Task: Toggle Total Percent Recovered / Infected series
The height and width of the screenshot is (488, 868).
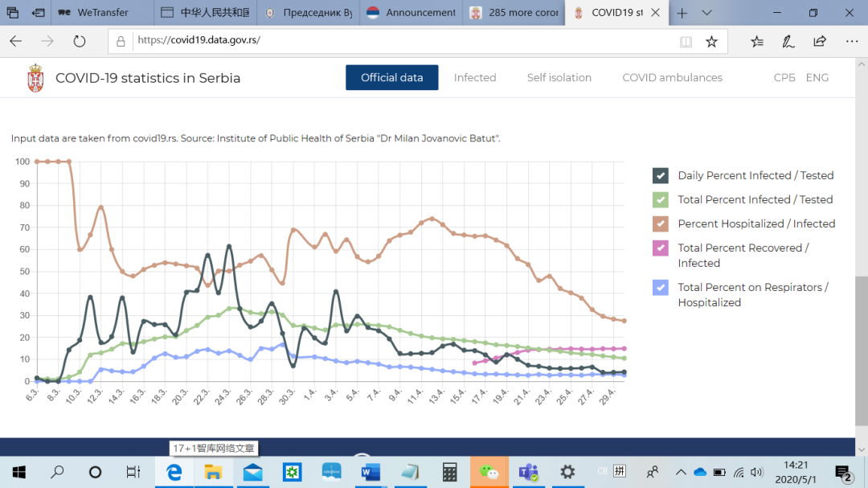Action: pyautogui.click(x=661, y=248)
